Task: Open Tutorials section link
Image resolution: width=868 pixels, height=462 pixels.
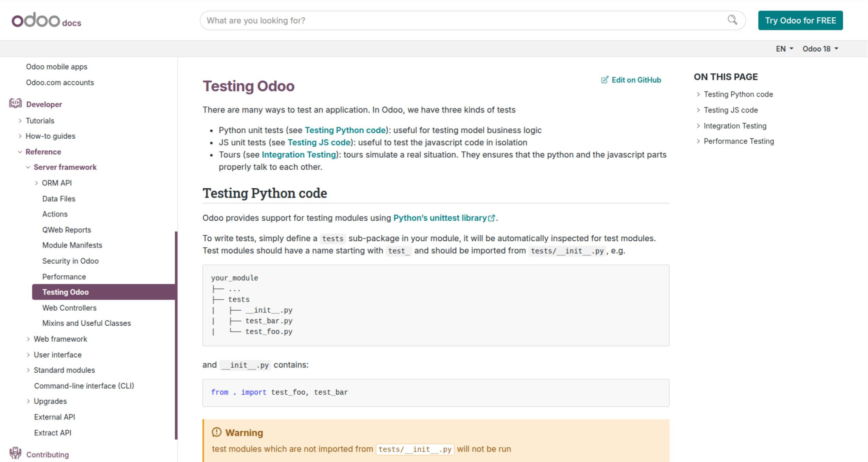Action: click(x=40, y=121)
